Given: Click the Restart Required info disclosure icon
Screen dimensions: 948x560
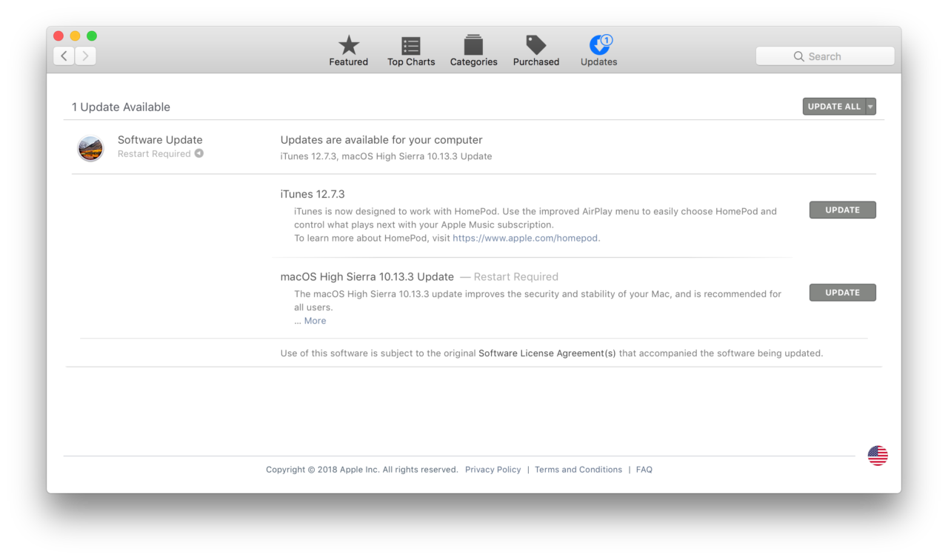Looking at the screenshot, I should coord(198,153).
